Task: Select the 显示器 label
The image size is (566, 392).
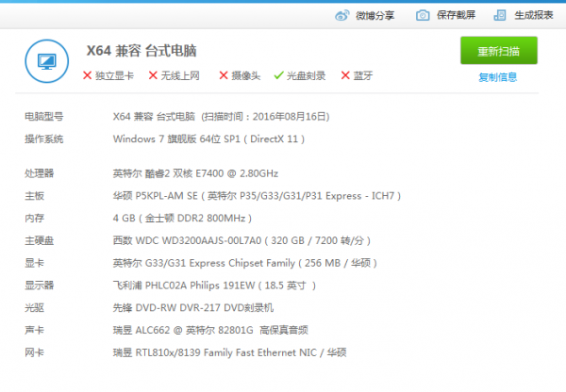Action: 39,286
